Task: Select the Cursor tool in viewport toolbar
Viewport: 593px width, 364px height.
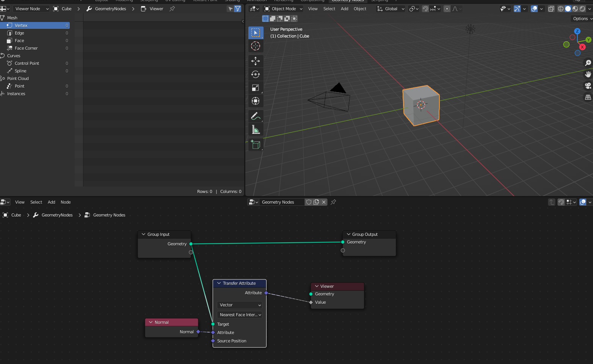Action: 256,46
